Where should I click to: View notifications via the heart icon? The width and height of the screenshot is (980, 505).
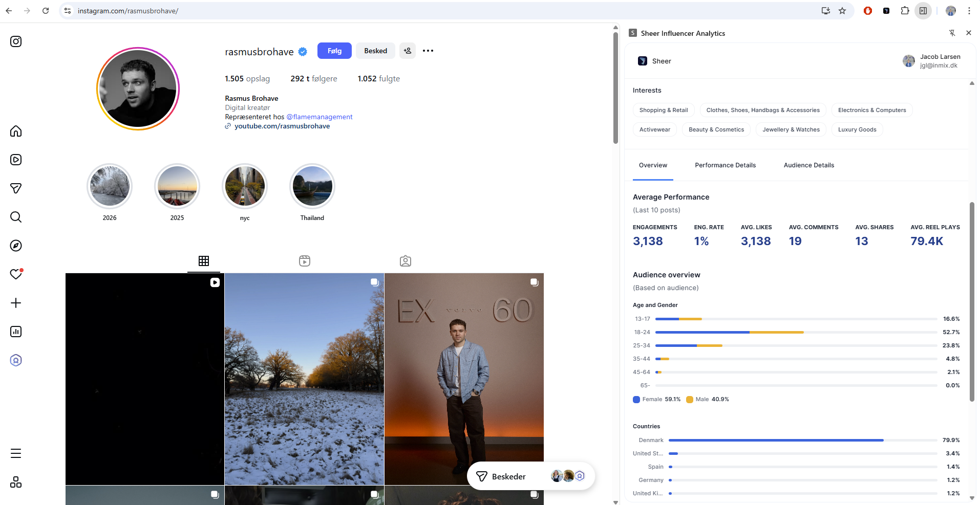pyautogui.click(x=15, y=274)
